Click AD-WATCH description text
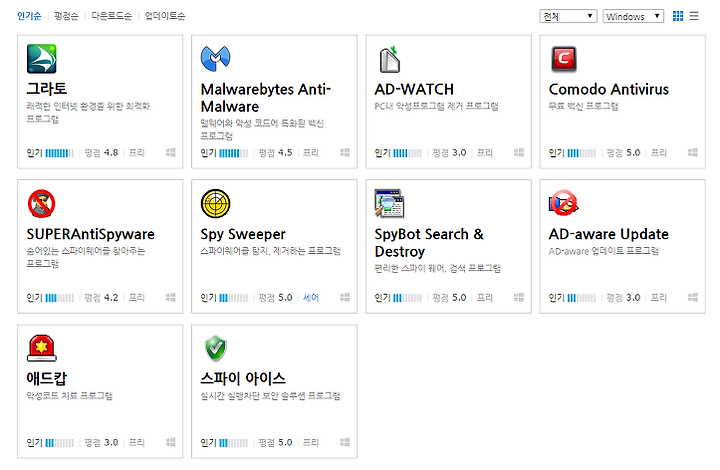The width and height of the screenshot is (720, 470). pyautogui.click(x=436, y=106)
